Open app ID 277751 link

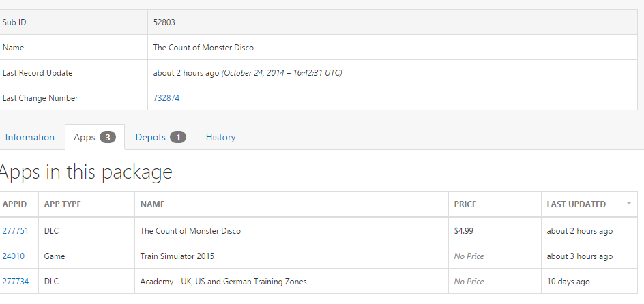coord(16,231)
